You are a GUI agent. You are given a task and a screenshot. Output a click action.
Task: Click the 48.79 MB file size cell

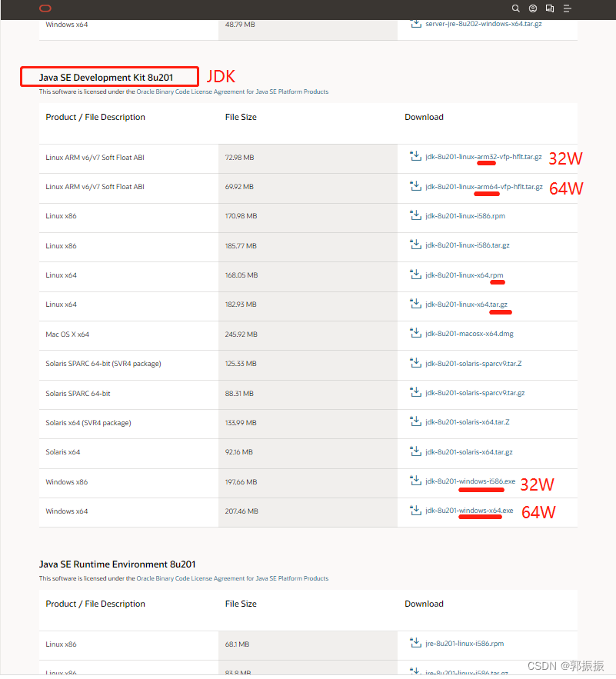pyautogui.click(x=308, y=29)
